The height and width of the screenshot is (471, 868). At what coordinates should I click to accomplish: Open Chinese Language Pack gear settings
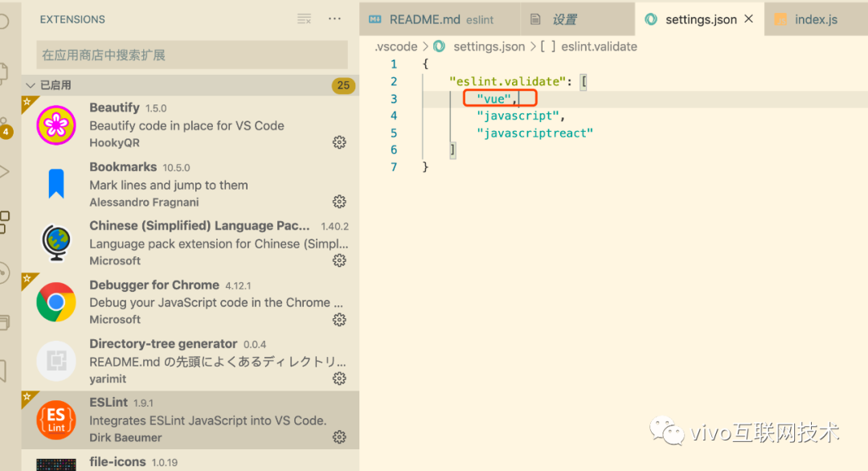(x=339, y=260)
